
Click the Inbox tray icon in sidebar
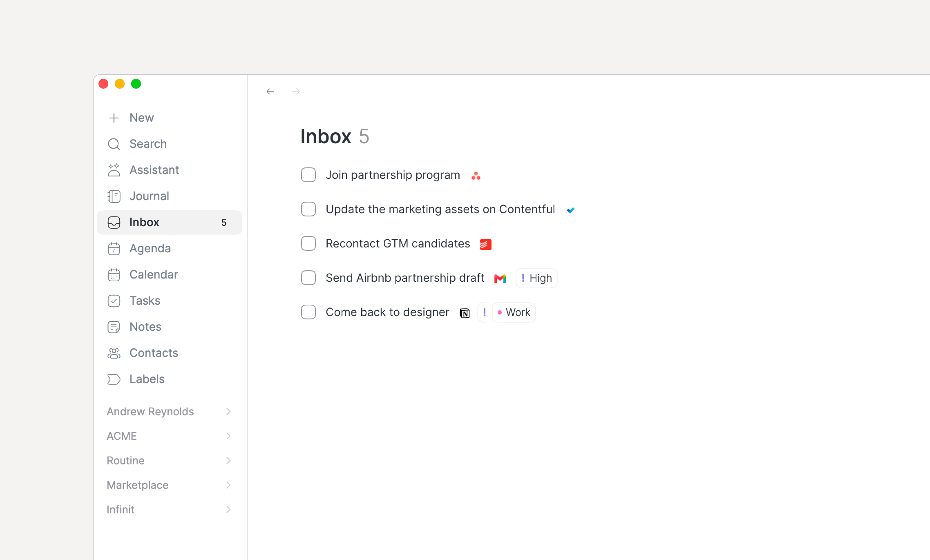tap(113, 222)
